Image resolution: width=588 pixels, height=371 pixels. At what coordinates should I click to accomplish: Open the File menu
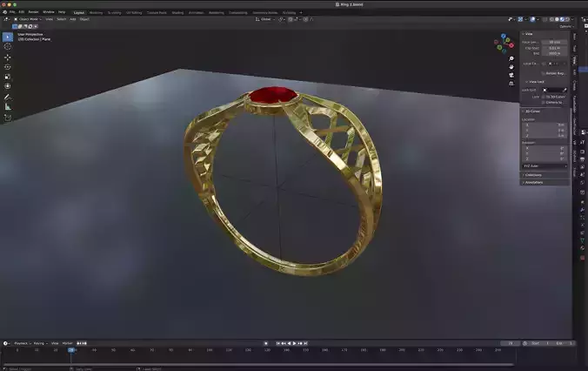coord(12,12)
